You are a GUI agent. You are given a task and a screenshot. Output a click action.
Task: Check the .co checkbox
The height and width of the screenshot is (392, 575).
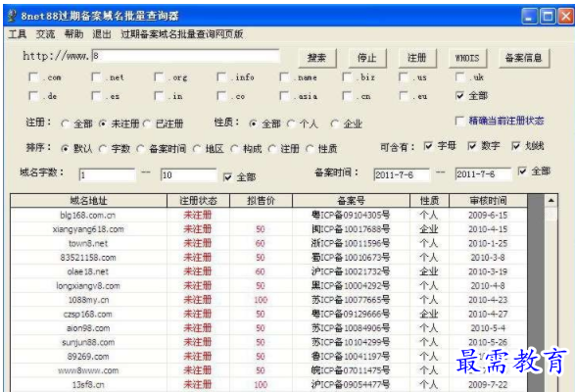[x=221, y=96]
